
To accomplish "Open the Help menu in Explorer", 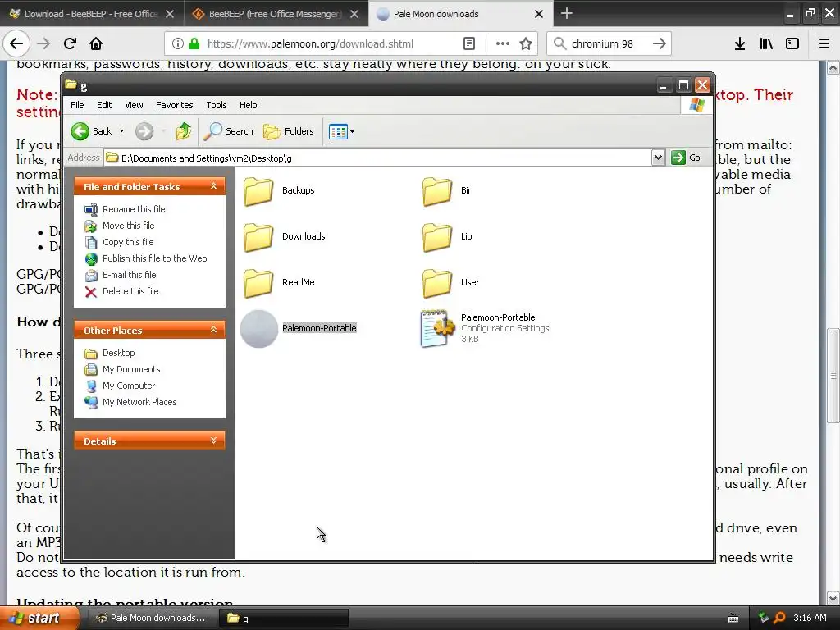I will coord(248,105).
